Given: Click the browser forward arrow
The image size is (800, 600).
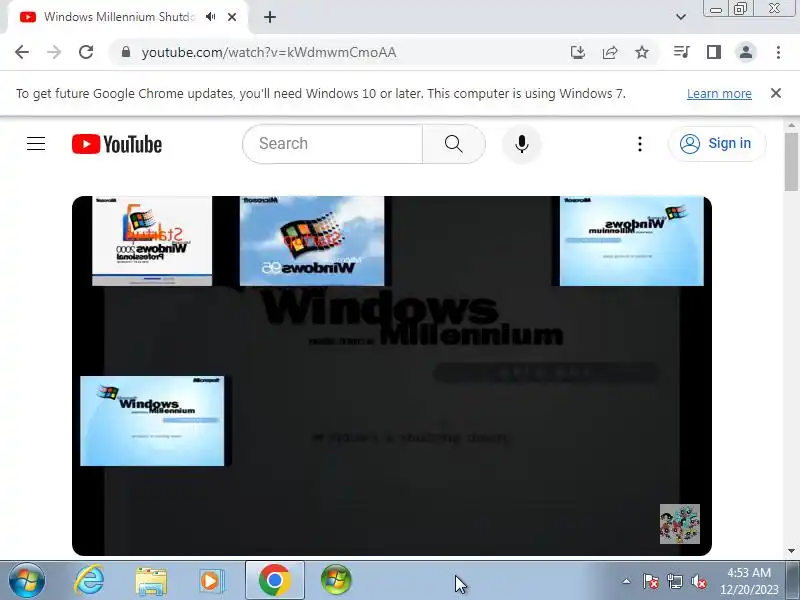Looking at the screenshot, I should [54, 52].
